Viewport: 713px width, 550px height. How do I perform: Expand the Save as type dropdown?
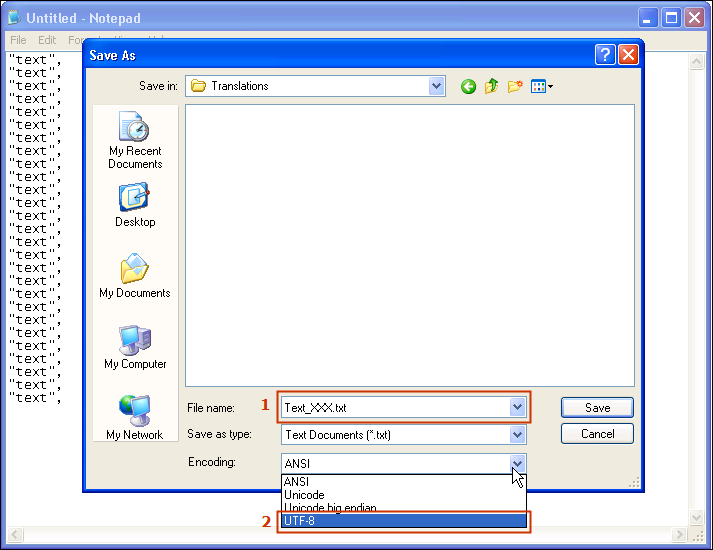click(517, 435)
